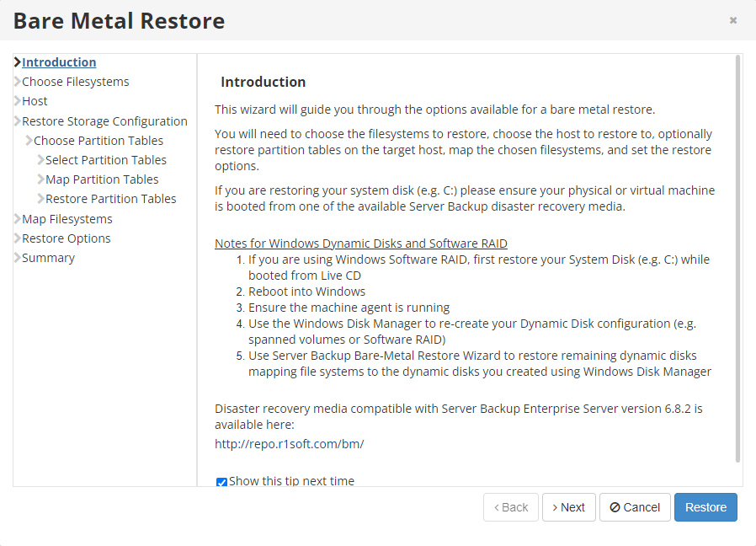Click the arrow icon beside Map Partition Tables

40,179
